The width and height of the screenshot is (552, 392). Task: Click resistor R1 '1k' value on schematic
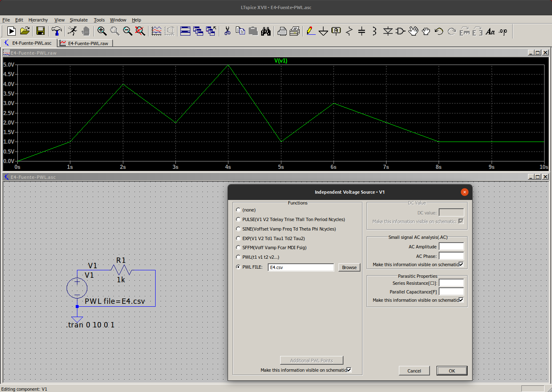pos(121,280)
